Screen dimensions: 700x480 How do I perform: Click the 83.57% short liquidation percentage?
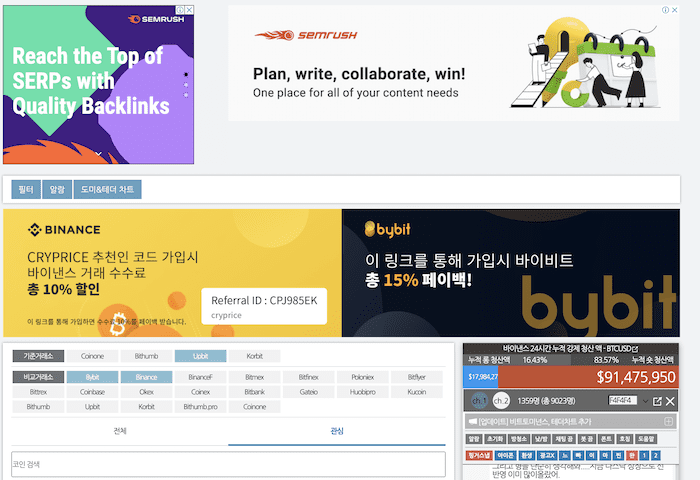(x=606, y=360)
